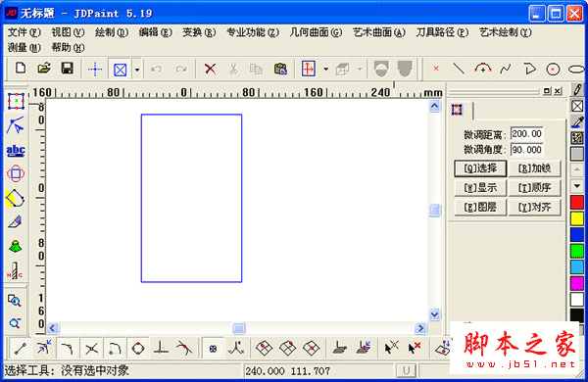Open the 刀具路径(P) menu
Image resolution: width=588 pixels, height=382 pixels.
coord(442,32)
